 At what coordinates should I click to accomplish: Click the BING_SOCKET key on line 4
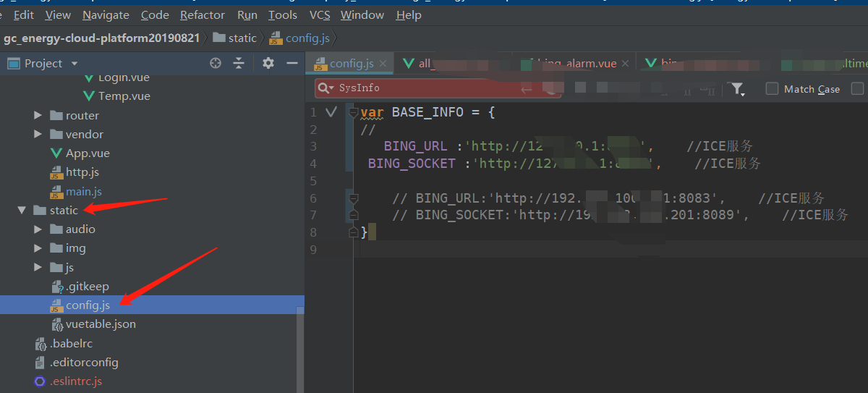click(412, 164)
